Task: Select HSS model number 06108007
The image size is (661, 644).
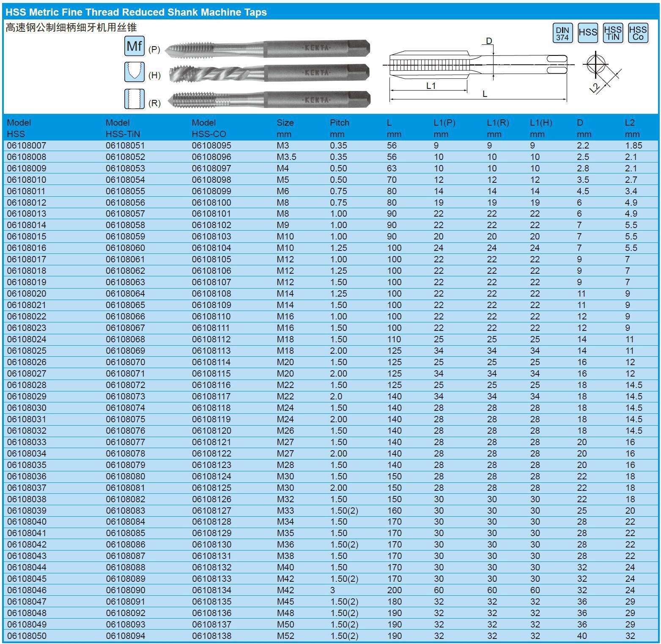Action: point(27,146)
